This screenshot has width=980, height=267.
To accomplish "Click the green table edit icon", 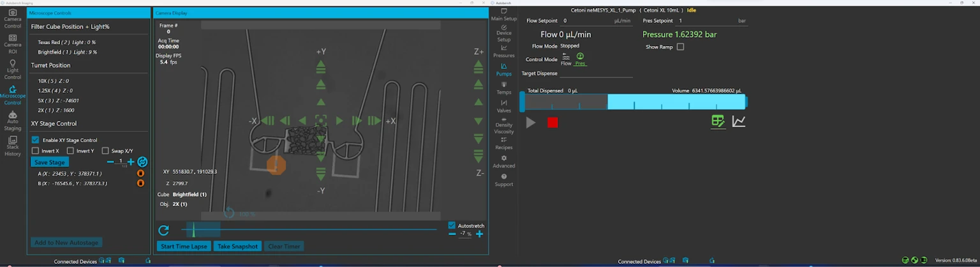I will click(718, 121).
